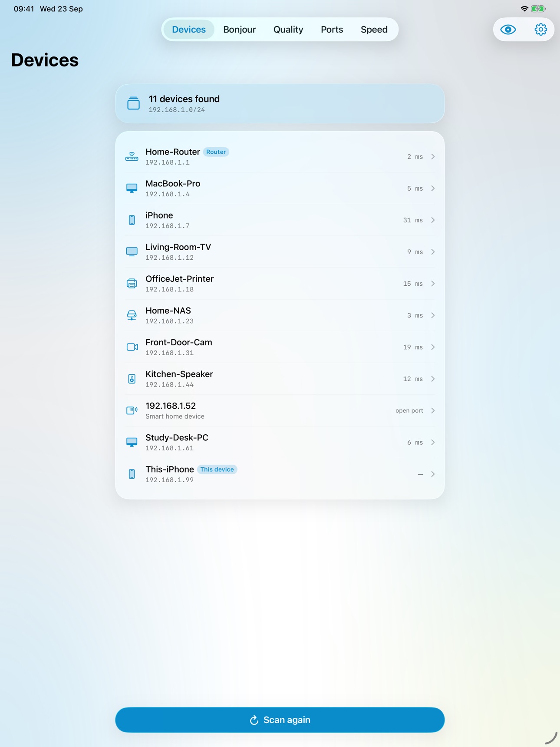Image resolution: width=560 pixels, height=747 pixels.
Task: Click the speaker icon for Kitchen-Speaker
Action: (x=132, y=379)
